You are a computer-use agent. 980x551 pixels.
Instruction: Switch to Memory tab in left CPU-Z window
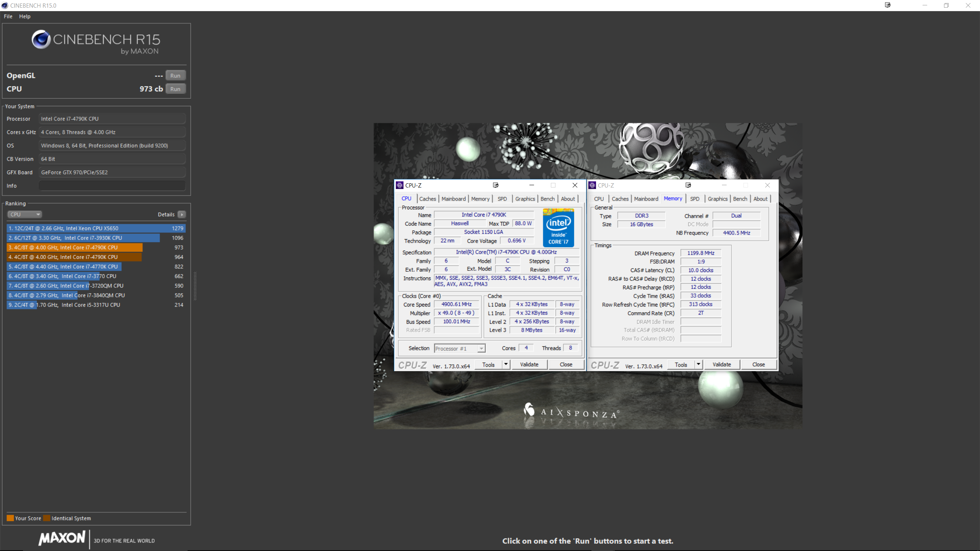click(x=480, y=199)
